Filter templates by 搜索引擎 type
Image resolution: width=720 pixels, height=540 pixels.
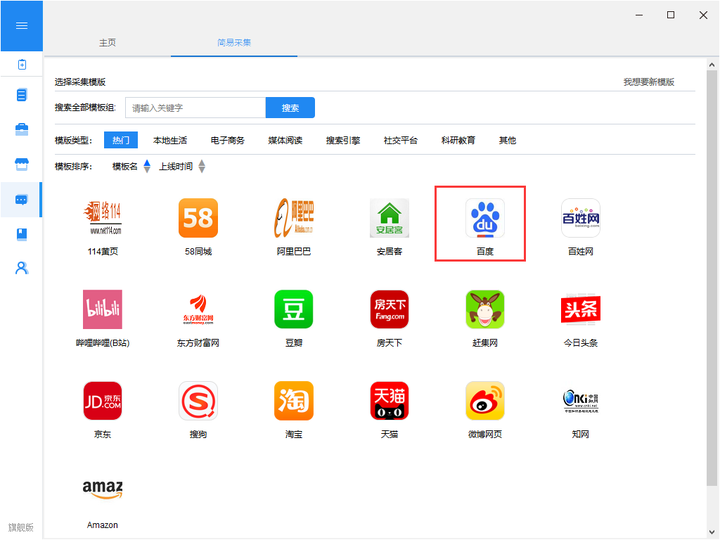tap(343, 140)
